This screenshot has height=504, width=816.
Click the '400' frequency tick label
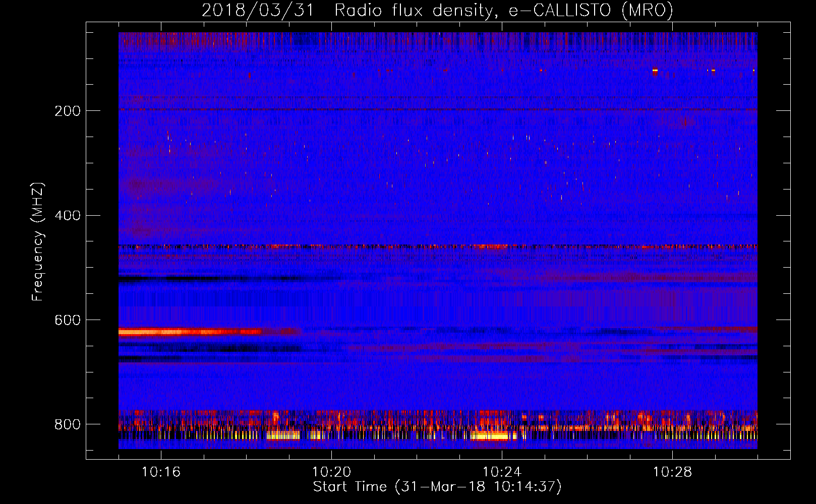pos(68,216)
